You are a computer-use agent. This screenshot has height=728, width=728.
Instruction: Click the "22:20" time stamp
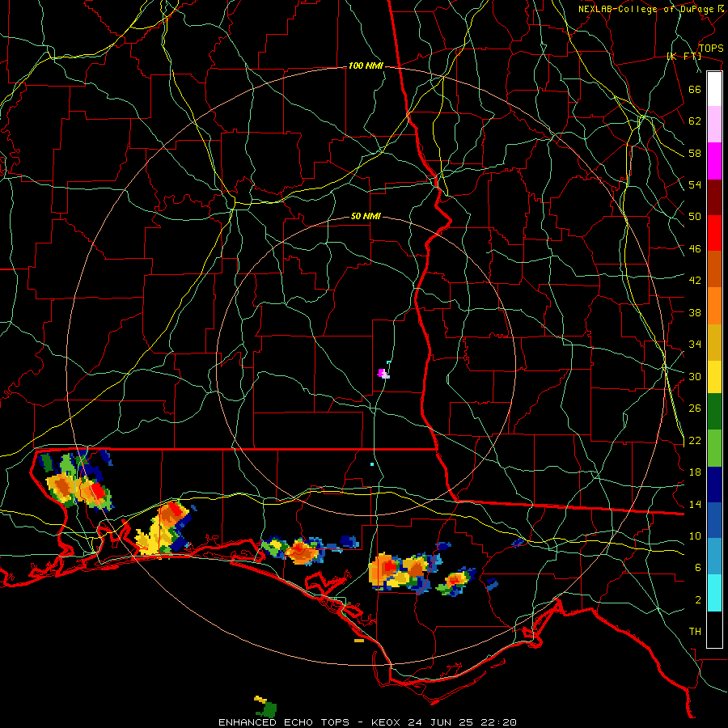click(497, 722)
